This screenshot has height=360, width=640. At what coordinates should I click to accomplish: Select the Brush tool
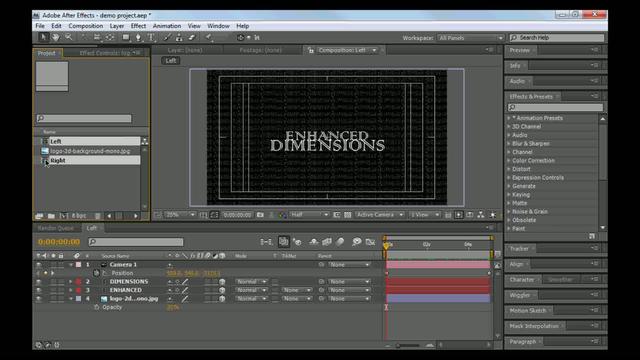167,38
